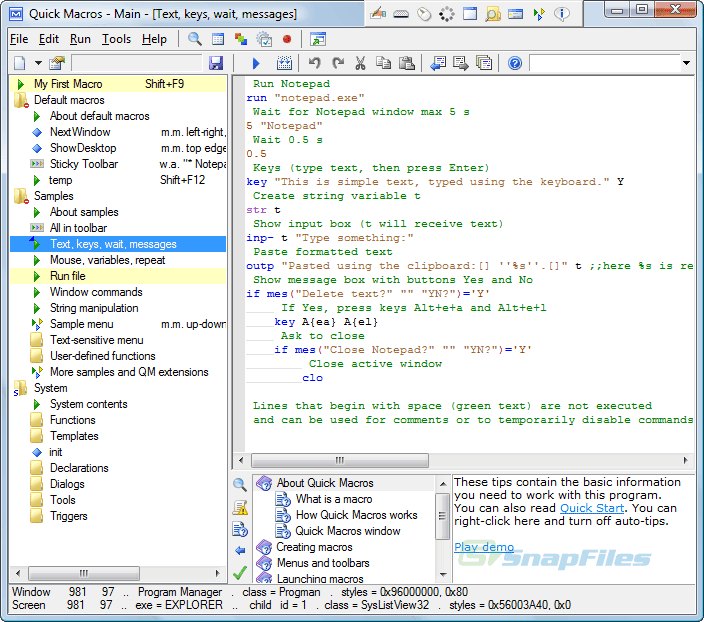Collapse the Default macros folder
This screenshot has width=704, height=622.
21,100
